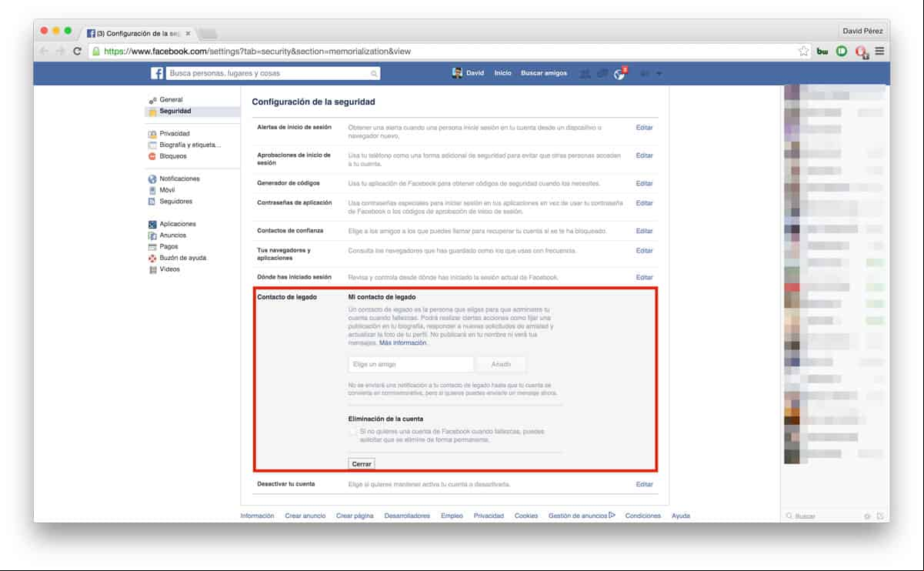Focus the 'Elige un amigo' input field
The image size is (924, 571).
pyautogui.click(x=410, y=364)
